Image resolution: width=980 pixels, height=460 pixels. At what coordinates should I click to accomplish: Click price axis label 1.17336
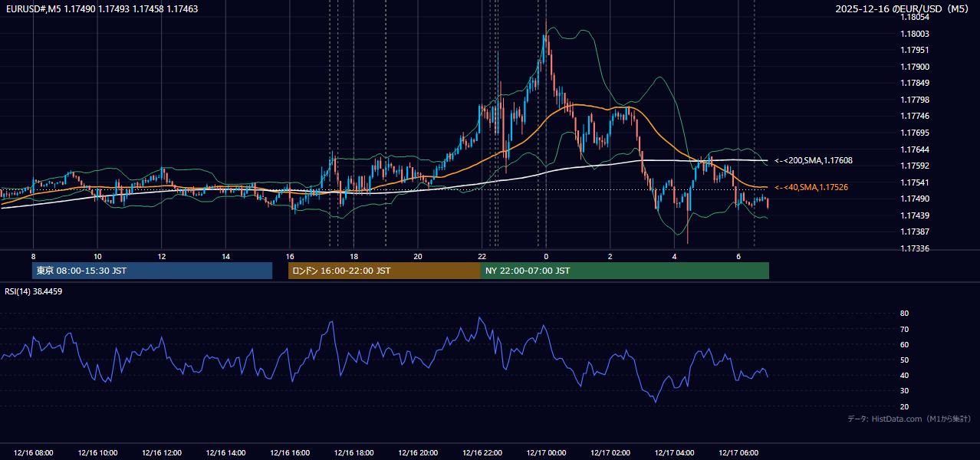[x=915, y=248]
